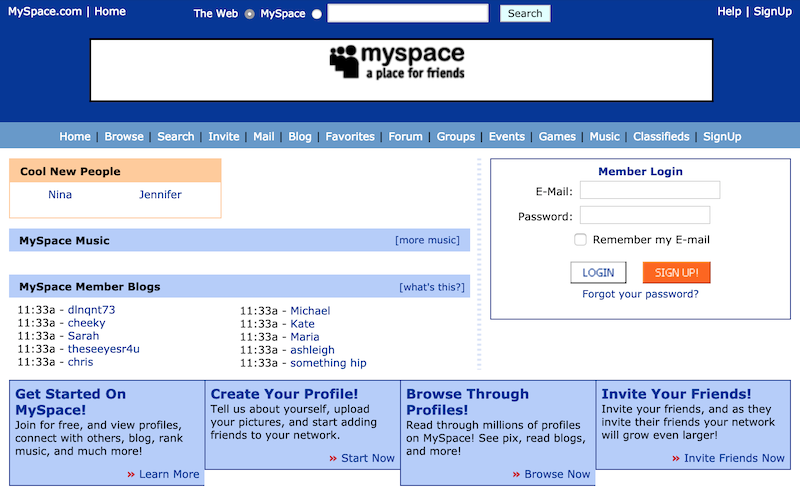Go to Music in the navigation bar
800x497 pixels.
pyautogui.click(x=604, y=137)
